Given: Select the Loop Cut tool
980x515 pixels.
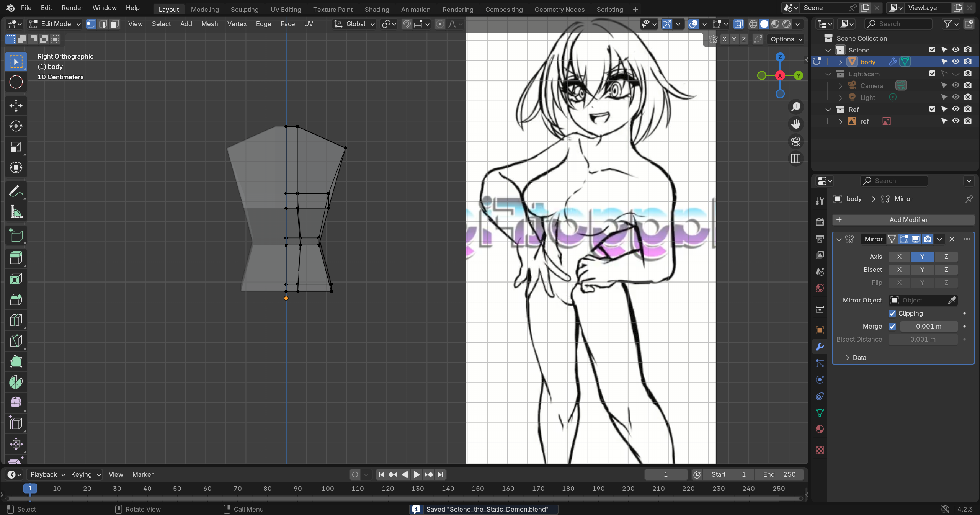Looking at the screenshot, I should [x=16, y=320].
